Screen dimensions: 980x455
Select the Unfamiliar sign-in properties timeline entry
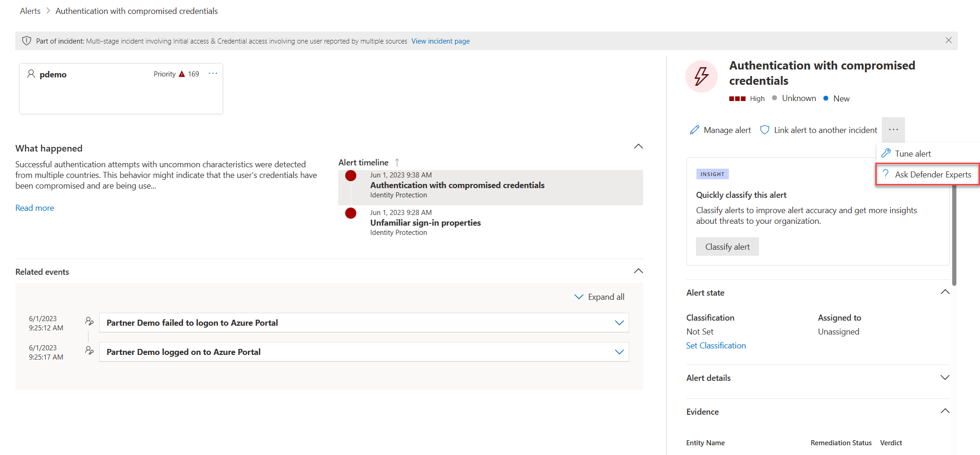tap(490, 222)
